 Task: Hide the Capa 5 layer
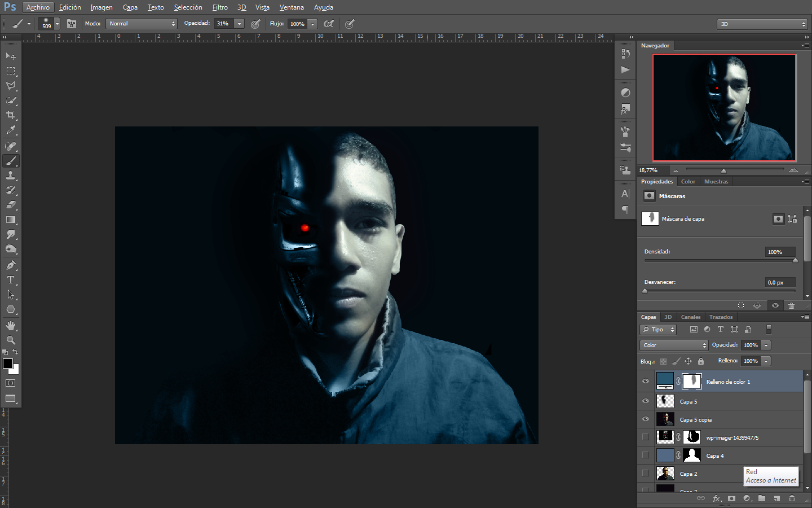point(646,401)
